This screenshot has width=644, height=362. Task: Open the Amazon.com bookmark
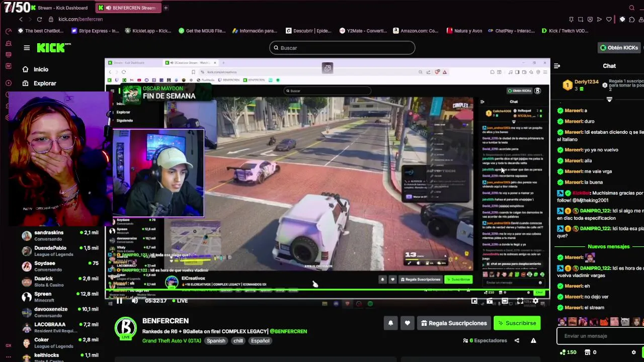coord(416,31)
